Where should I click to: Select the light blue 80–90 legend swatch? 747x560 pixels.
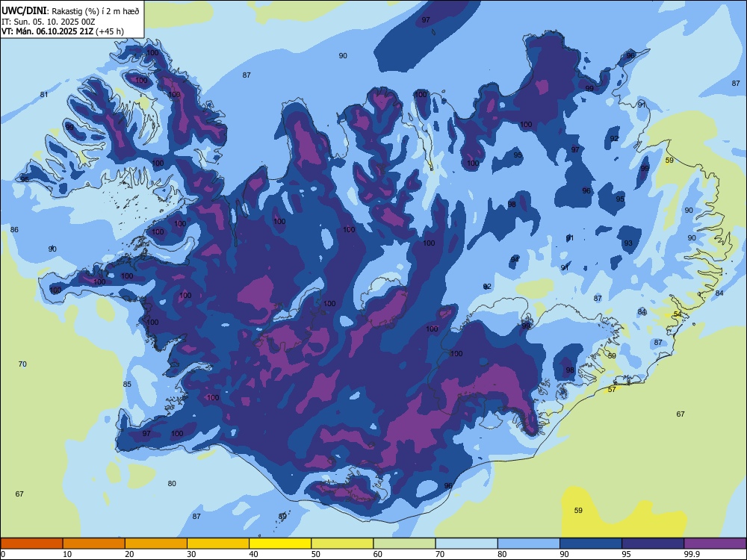529,544
